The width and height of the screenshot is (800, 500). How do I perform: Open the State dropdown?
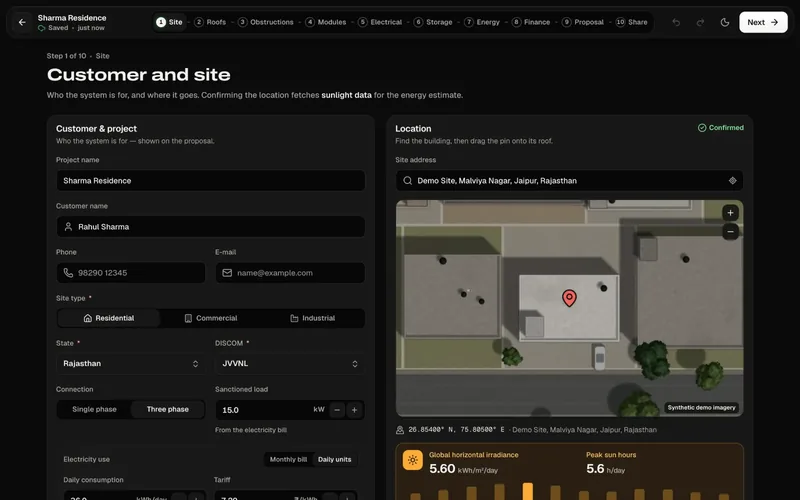click(x=131, y=364)
